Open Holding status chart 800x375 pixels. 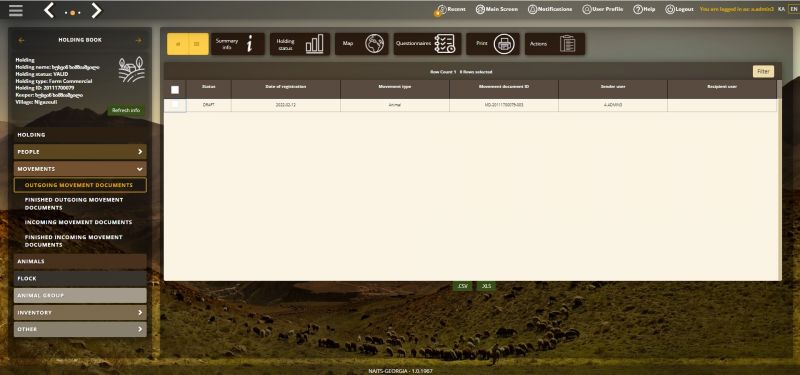300,44
